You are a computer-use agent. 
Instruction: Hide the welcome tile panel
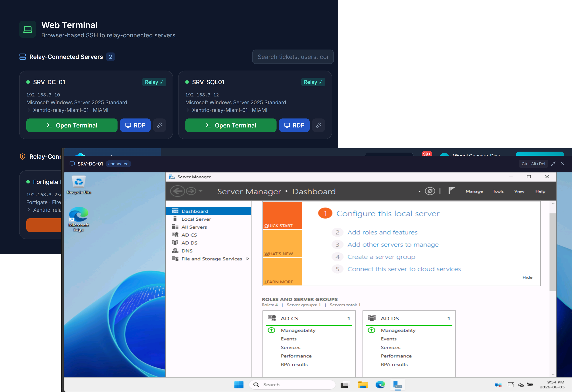coord(527,277)
